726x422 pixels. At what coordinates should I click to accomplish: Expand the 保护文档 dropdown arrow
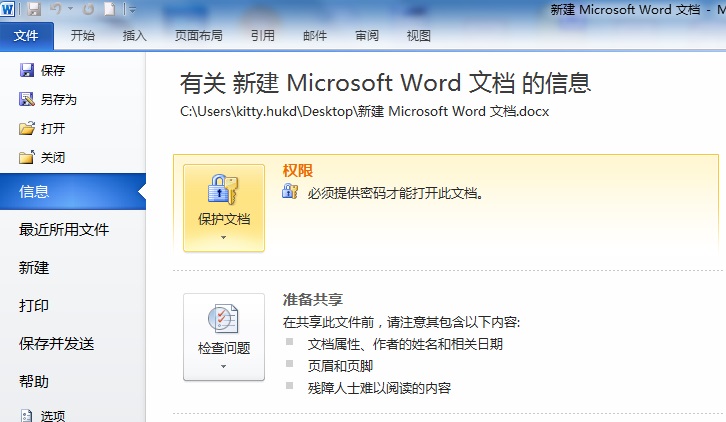224,237
